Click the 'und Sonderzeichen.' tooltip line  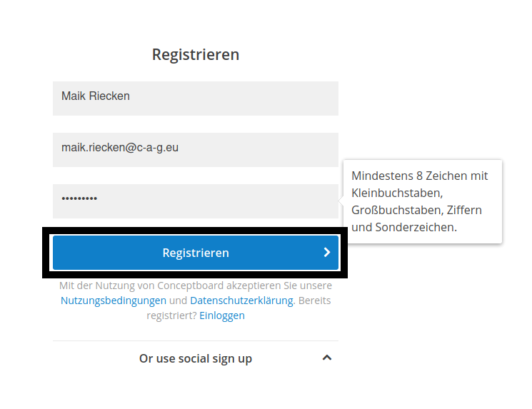[x=404, y=227]
